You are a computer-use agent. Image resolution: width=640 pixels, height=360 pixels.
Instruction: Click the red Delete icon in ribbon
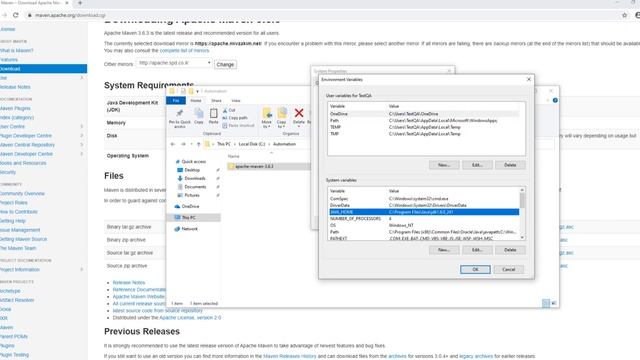point(299,113)
